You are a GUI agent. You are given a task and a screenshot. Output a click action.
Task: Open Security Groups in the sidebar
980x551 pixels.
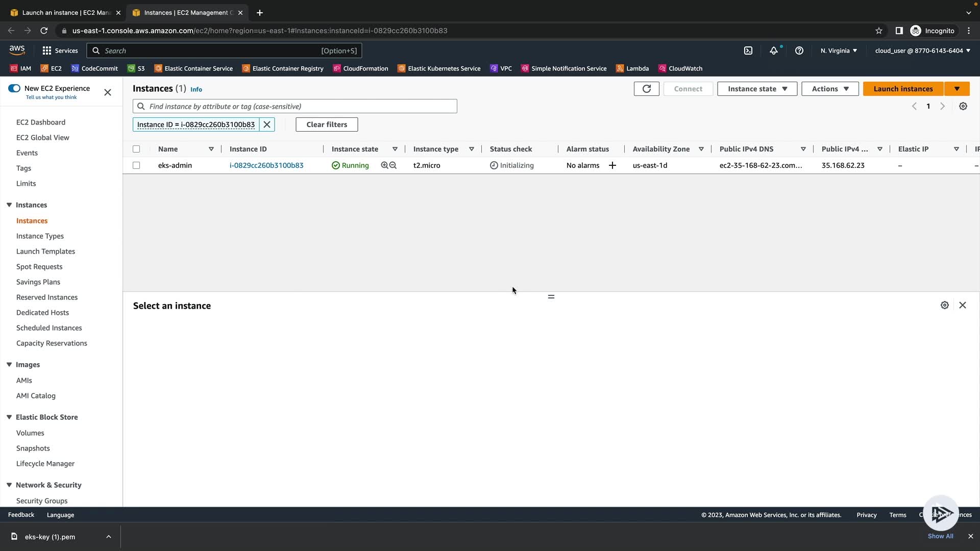pyautogui.click(x=42, y=500)
